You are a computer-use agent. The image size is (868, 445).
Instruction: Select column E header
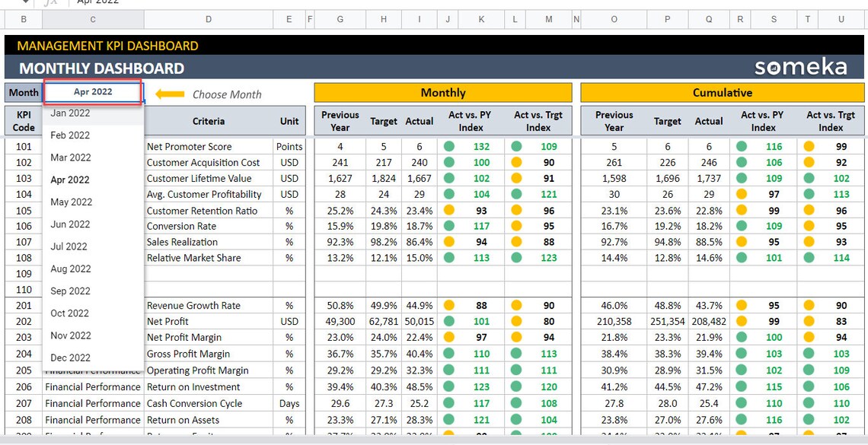click(289, 19)
